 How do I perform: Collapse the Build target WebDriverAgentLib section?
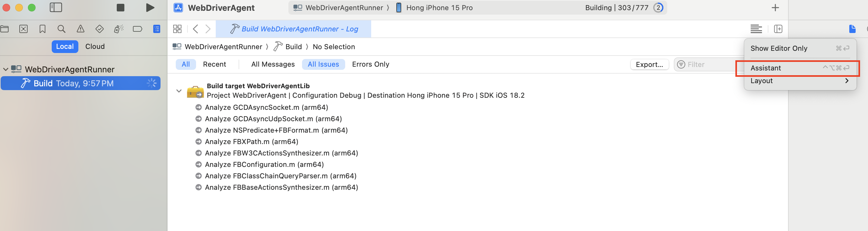pos(179,91)
